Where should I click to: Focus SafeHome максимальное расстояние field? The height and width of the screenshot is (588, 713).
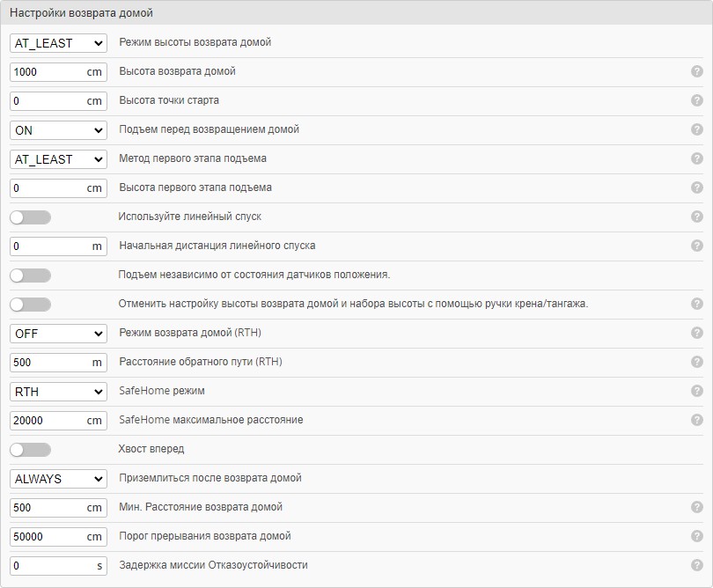tap(48, 420)
